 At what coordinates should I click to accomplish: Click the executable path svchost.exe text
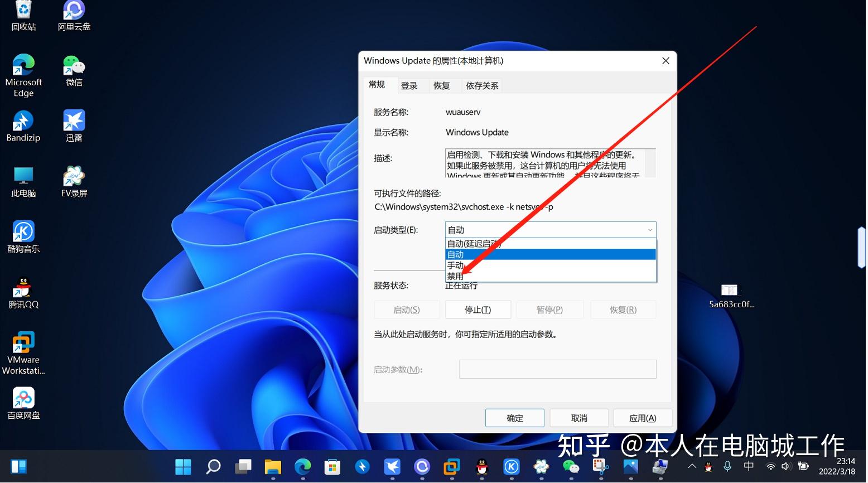pyautogui.click(x=464, y=207)
